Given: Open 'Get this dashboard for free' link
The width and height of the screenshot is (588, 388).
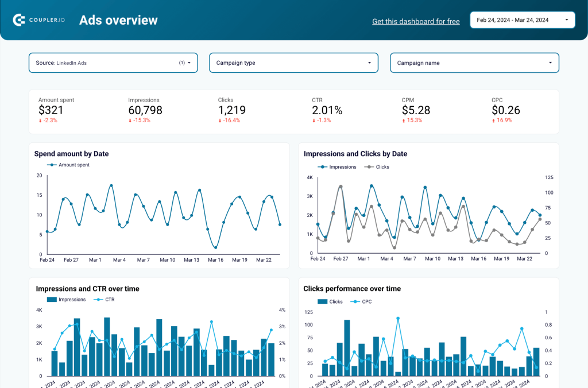Looking at the screenshot, I should click(x=416, y=21).
